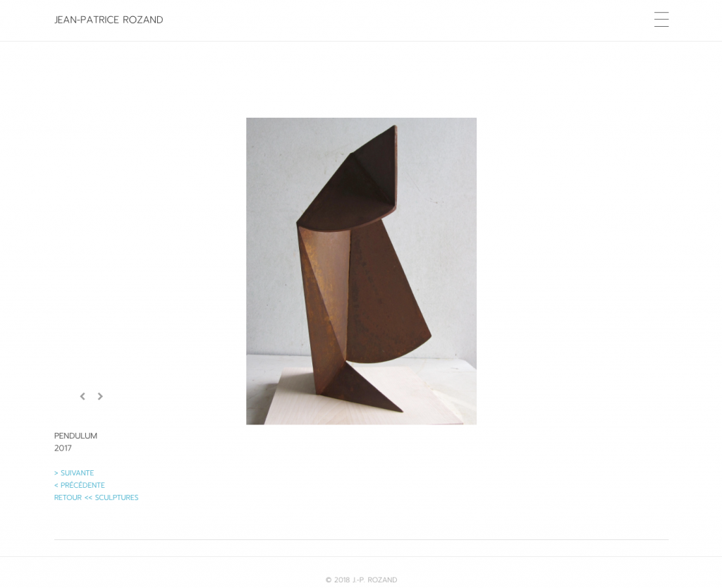Click the top line of the menu icon

[661, 13]
